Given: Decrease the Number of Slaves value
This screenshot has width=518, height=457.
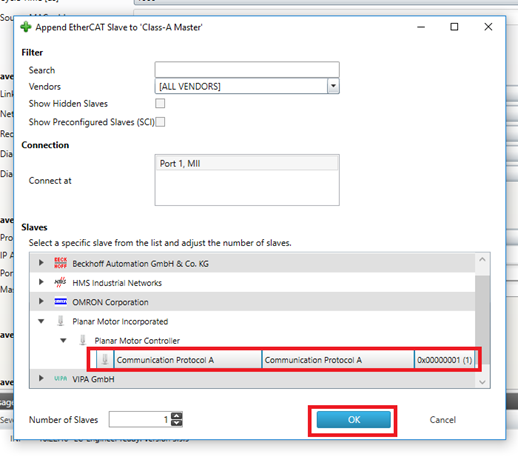Looking at the screenshot, I should click(177, 423).
